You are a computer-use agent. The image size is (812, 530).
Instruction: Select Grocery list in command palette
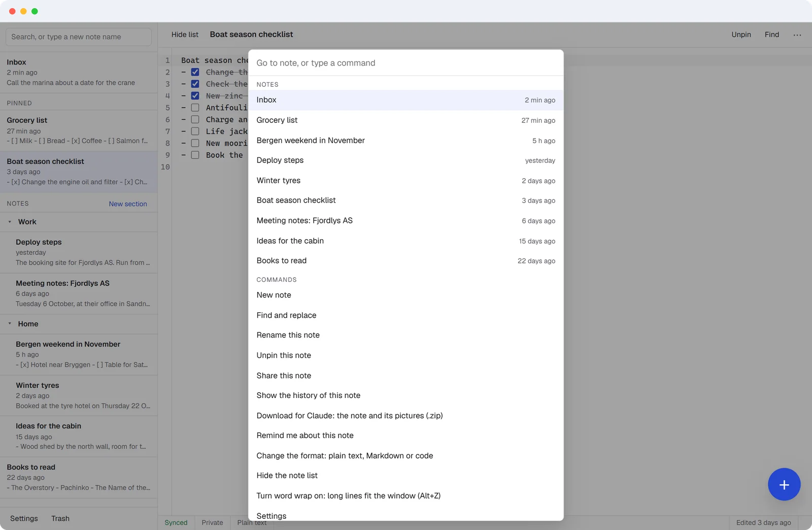point(406,120)
